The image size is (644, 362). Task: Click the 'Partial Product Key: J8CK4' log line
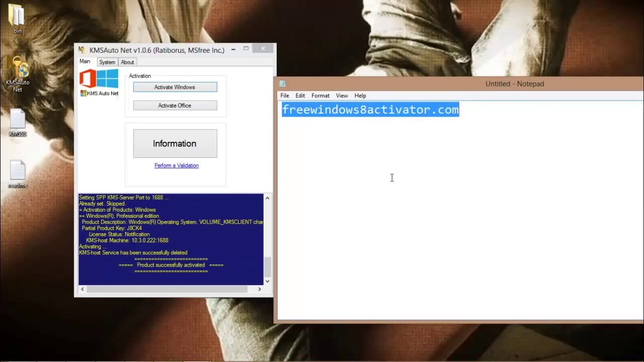pyautogui.click(x=112, y=228)
